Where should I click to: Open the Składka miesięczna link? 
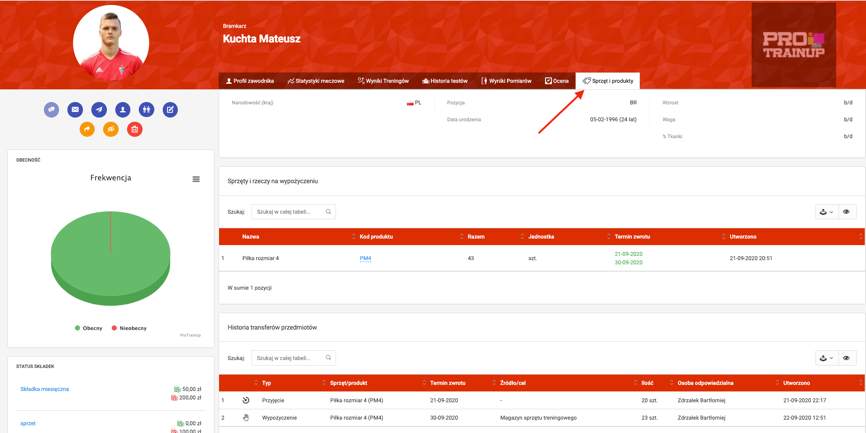45,389
